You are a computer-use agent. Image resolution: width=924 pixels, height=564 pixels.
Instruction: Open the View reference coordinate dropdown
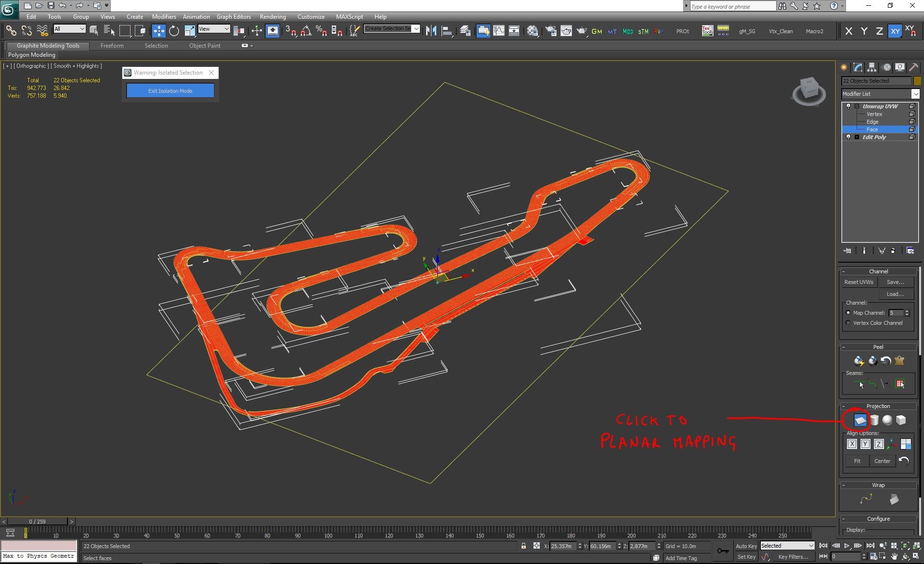tap(214, 29)
